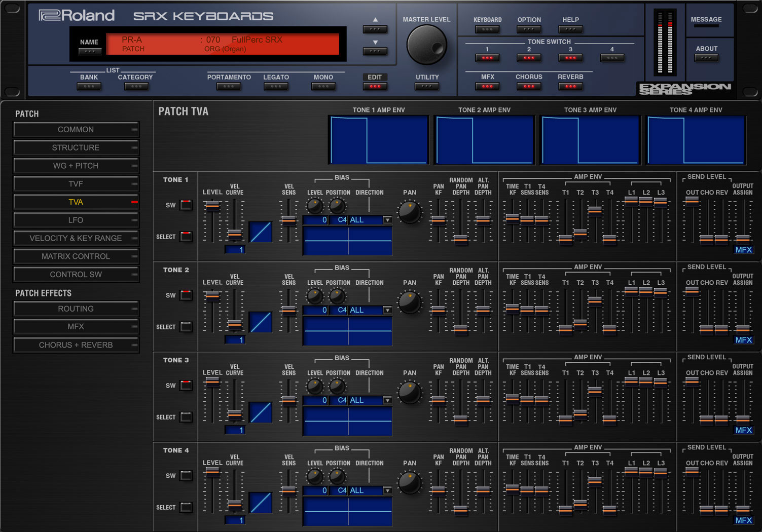The height and width of the screenshot is (532, 762).
Task: Open the Matrix Control page
Action: tap(76, 256)
